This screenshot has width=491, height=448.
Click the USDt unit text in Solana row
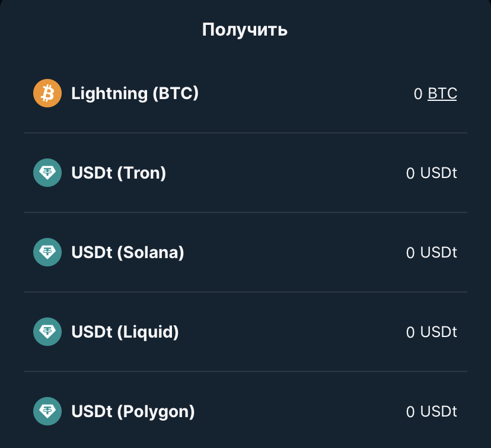pyautogui.click(x=438, y=253)
